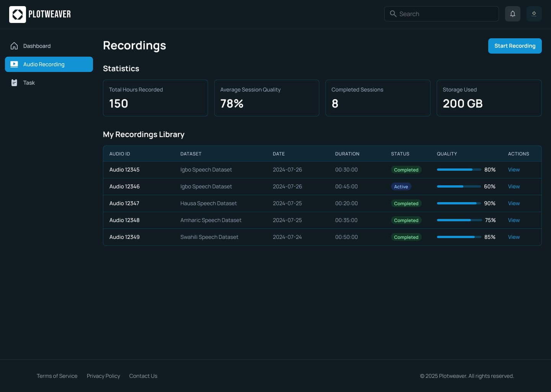Click the Plotweaver logo icon
This screenshot has height=392, width=551.
[x=18, y=15]
